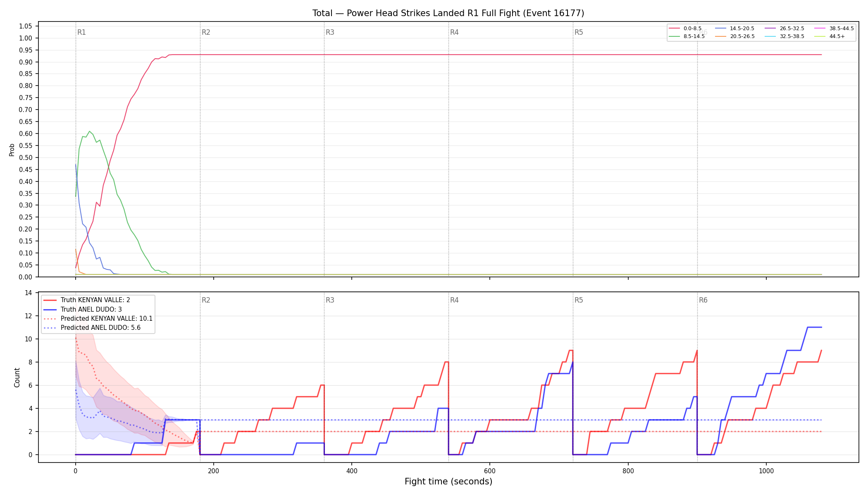Click Truth ANEL DUDO: 3 legend entry
The width and height of the screenshot is (868, 496).
[83, 309]
